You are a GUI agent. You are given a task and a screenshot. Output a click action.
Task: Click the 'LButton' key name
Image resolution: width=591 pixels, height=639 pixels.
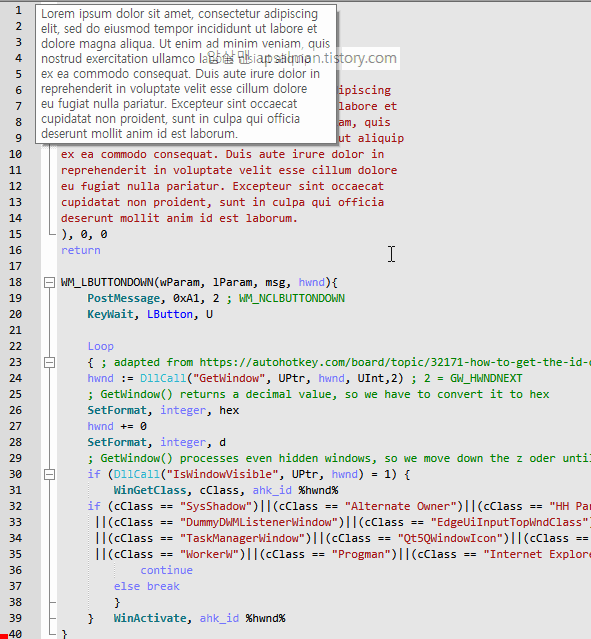170,314
